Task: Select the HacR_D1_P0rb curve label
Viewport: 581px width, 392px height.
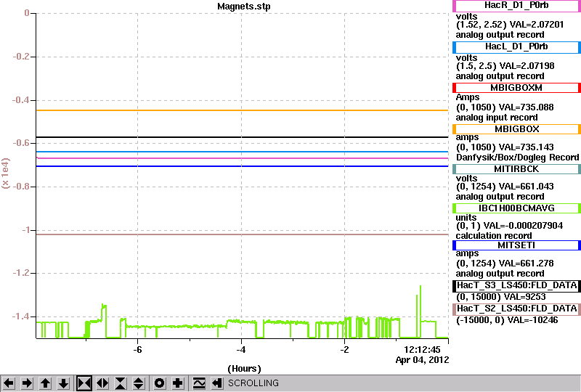Action: [x=516, y=6]
